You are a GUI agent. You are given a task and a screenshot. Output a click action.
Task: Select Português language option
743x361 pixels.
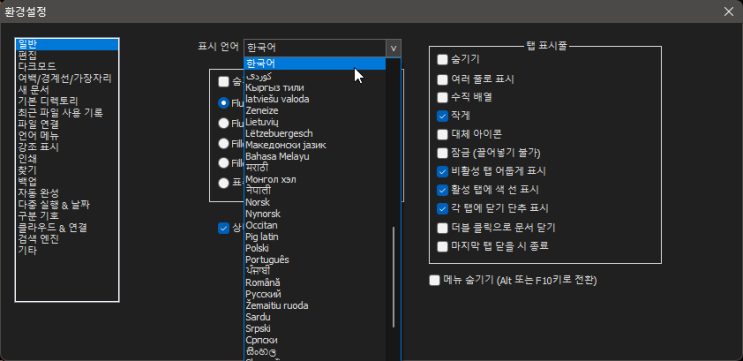315,260
